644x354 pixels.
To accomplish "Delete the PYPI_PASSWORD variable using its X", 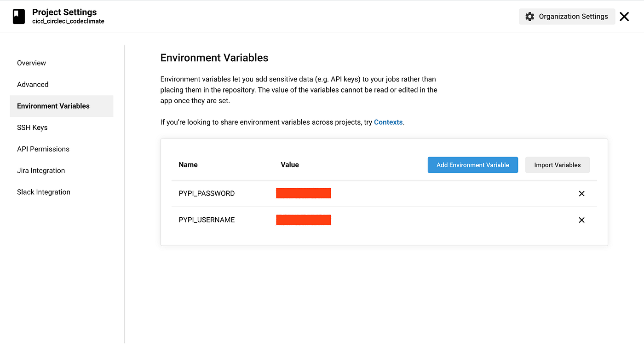I will [581, 193].
